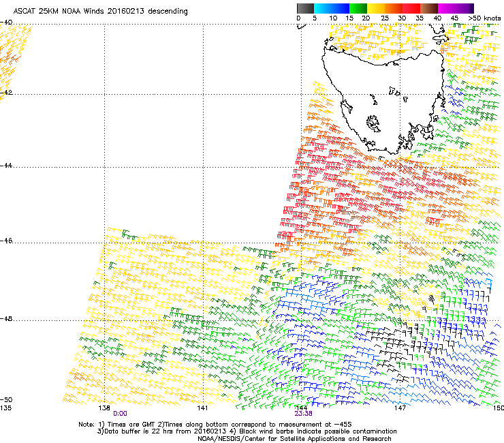Click the "NOAA/NESDIS/Center for Satellite Applications and Research" credit
504x443 pixels.
(294, 439)
